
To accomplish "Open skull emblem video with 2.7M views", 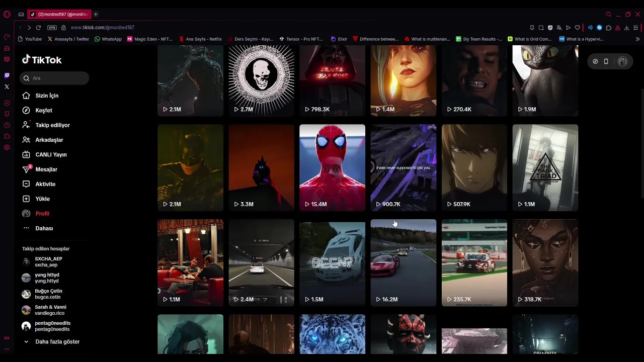I will point(261,80).
